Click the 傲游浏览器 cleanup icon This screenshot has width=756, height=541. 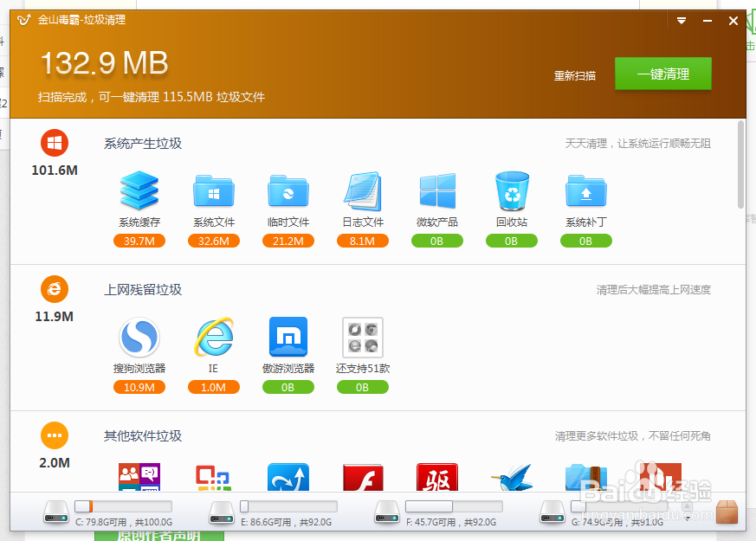pos(288,338)
